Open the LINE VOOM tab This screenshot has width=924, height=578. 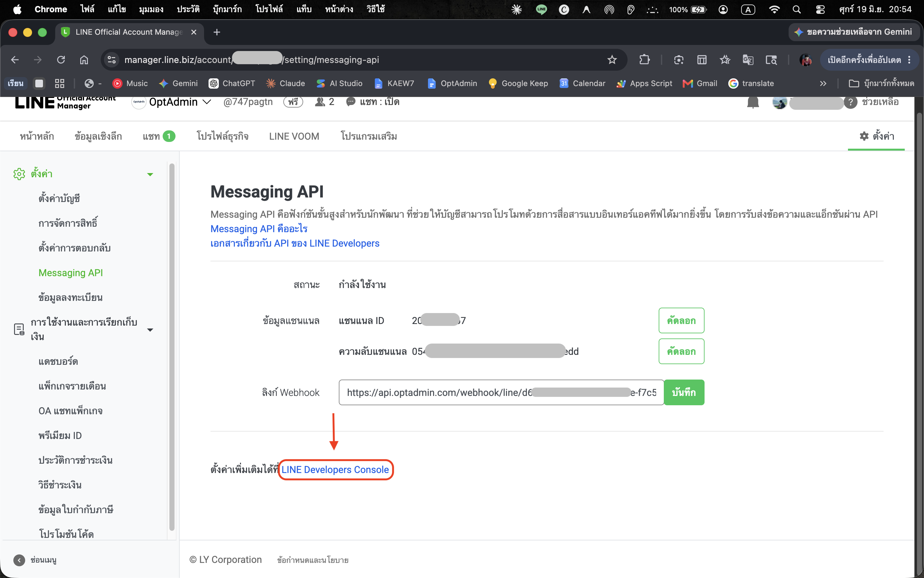294,136
